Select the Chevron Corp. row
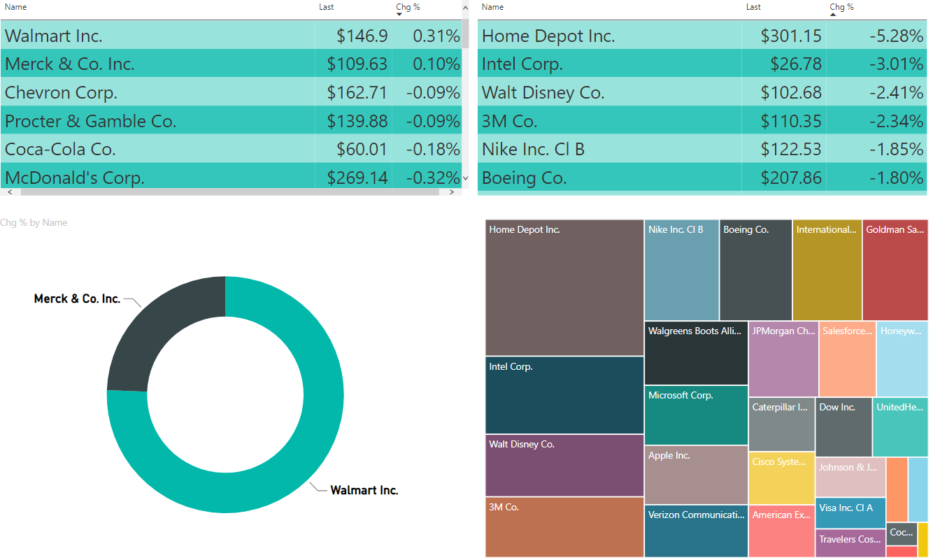 (x=231, y=92)
